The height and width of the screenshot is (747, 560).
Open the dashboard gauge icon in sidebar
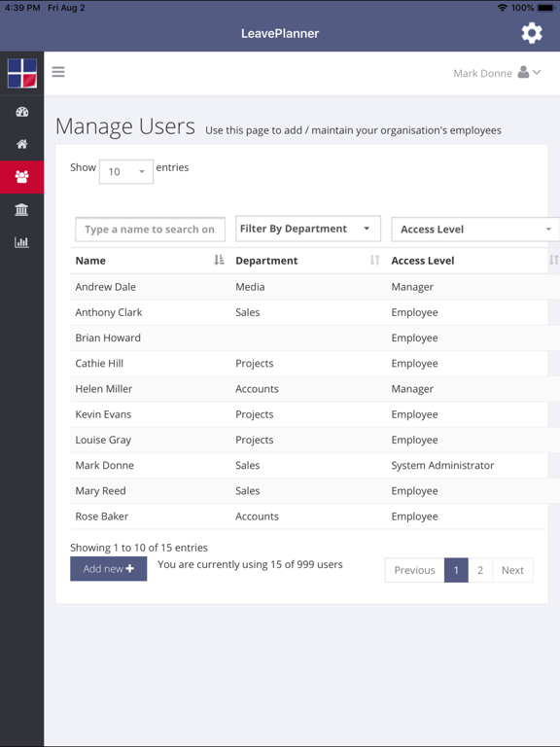[x=22, y=112]
